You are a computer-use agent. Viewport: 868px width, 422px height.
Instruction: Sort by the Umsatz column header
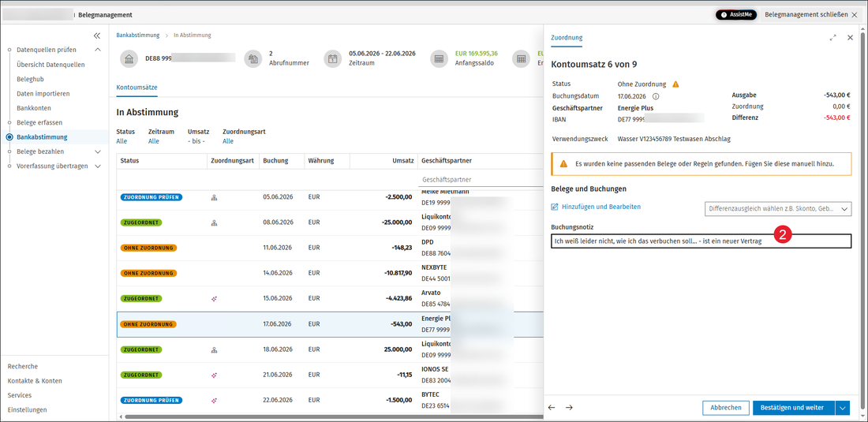click(x=403, y=161)
